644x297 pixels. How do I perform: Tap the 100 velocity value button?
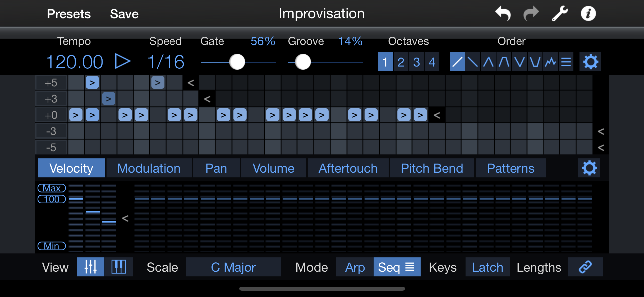pyautogui.click(x=52, y=199)
